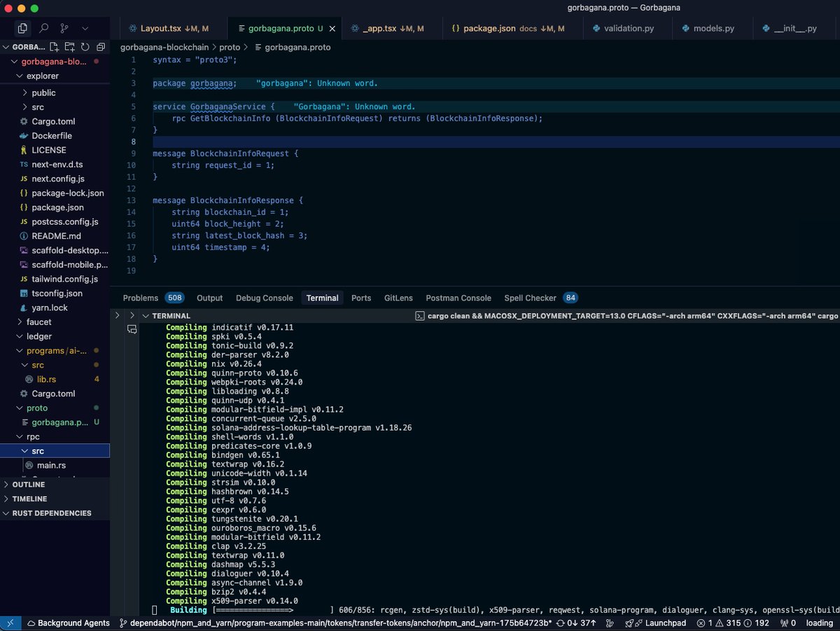Click proto in the breadcrumb path

pyautogui.click(x=230, y=47)
